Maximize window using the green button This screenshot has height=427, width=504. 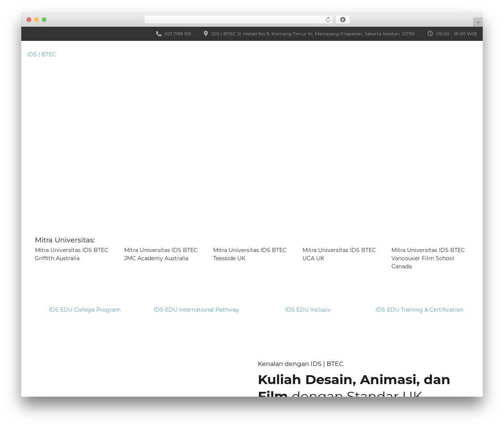(44, 20)
